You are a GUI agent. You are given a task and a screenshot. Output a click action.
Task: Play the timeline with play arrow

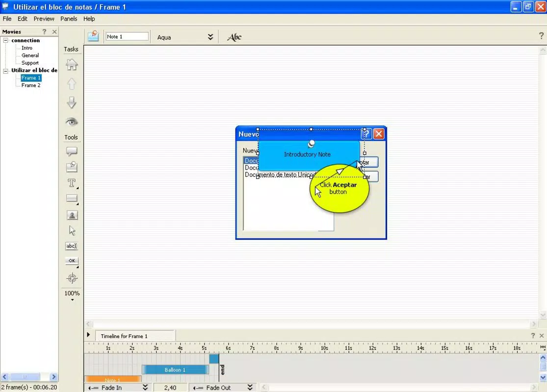88,335
